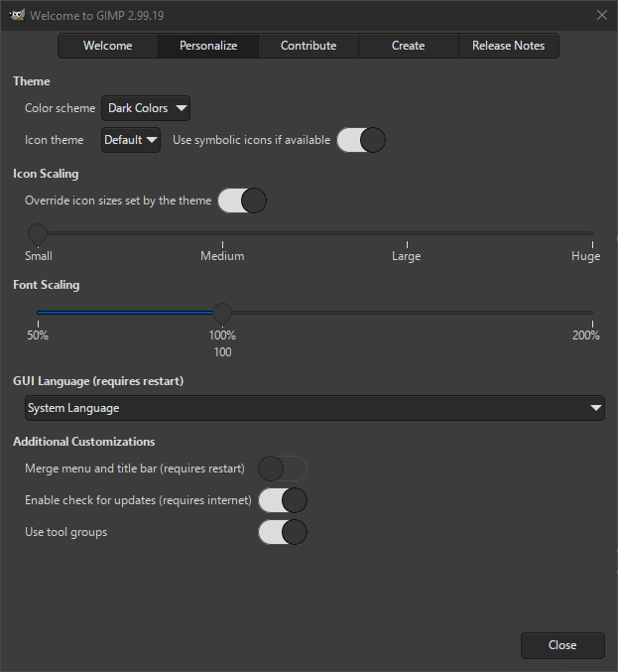Click the GIMP Wilber icon in title bar
This screenshot has height=672, width=618.
(x=16, y=15)
